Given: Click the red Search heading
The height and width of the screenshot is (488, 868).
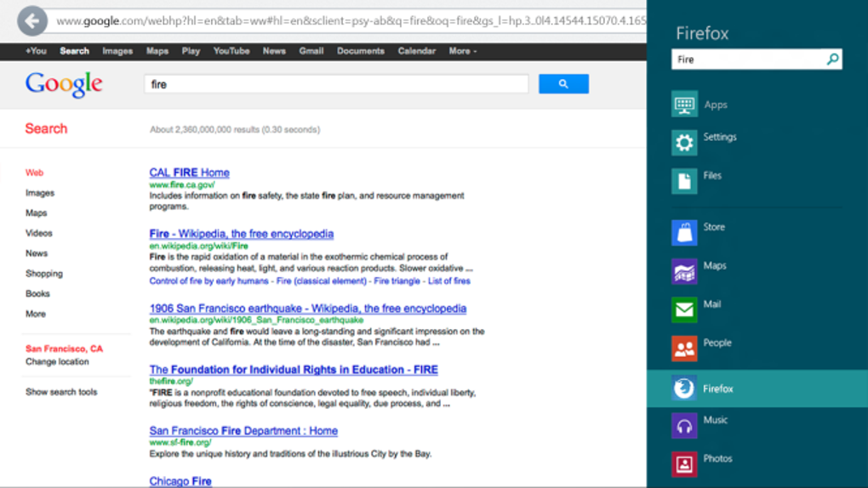Looking at the screenshot, I should 46,128.
